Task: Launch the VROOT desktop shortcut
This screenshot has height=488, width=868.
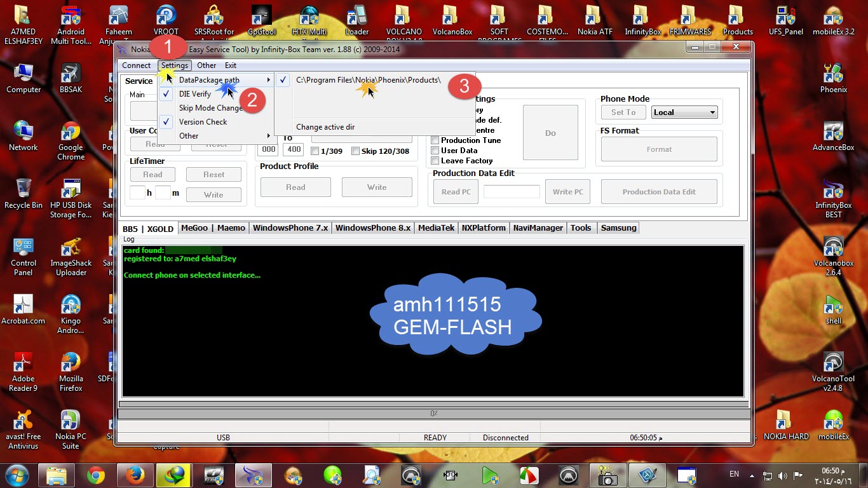Action: [166, 21]
